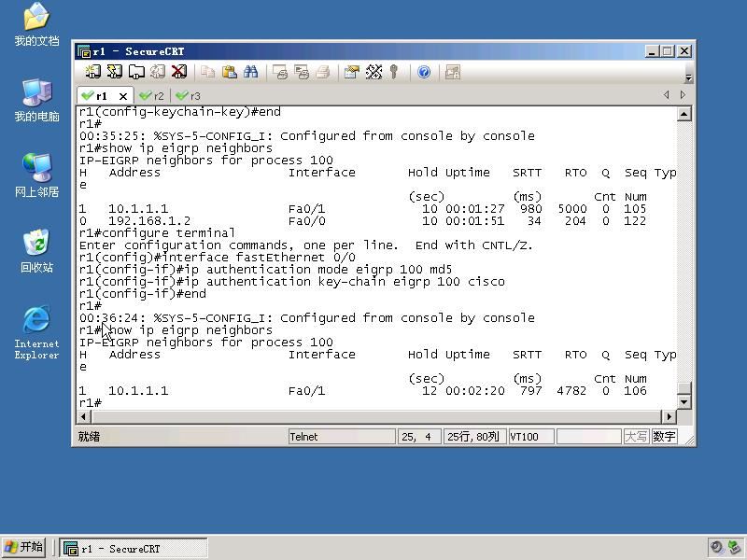Click the r1 - SecureCRT taskbar button
This screenshot has width=747, height=560.
134,549
